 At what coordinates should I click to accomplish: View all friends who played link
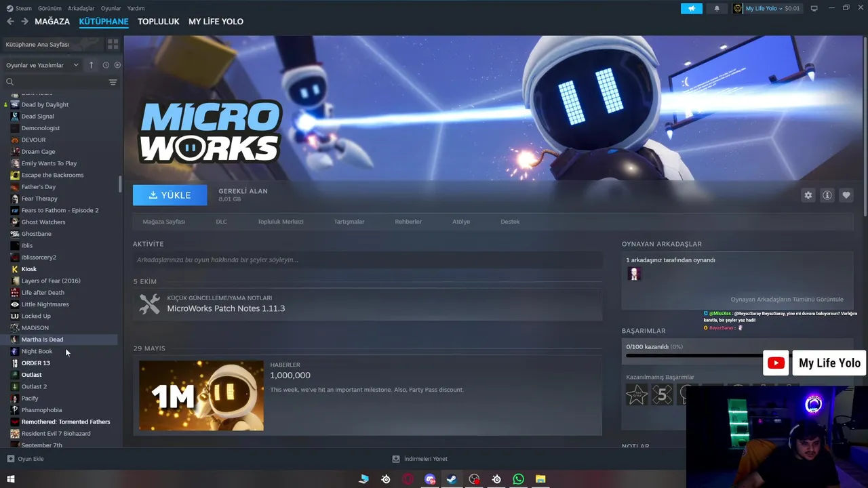pyautogui.click(x=787, y=300)
